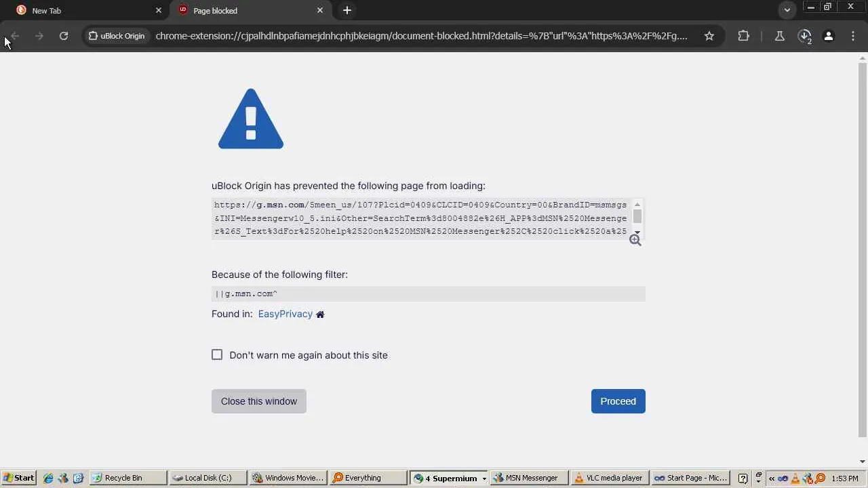Switch to MSN Messenger taskbar window
The image size is (868, 488).
(528, 478)
